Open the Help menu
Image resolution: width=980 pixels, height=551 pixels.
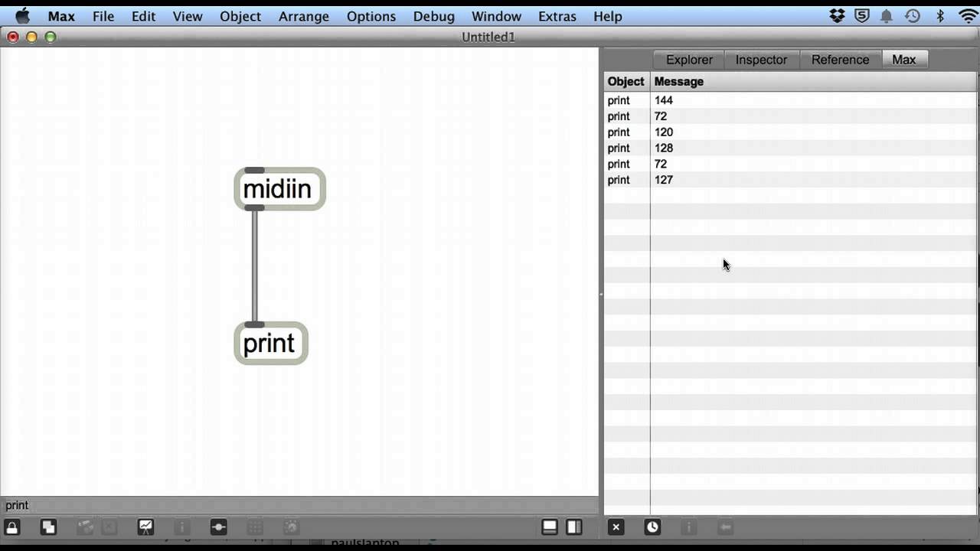click(x=608, y=16)
